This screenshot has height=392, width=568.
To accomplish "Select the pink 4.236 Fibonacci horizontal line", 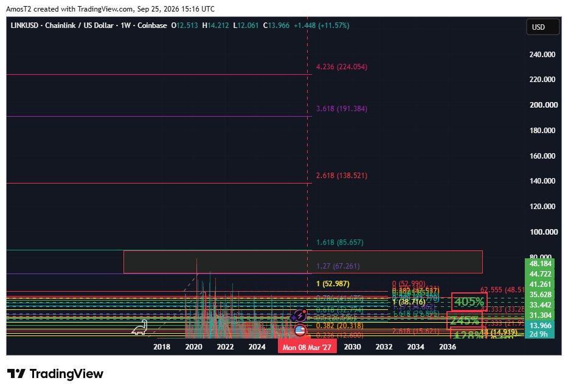I will click(159, 75).
